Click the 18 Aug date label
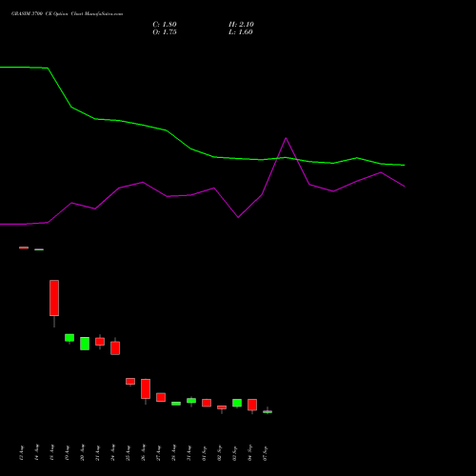This screenshot has width=476, height=476. (x=52, y=452)
